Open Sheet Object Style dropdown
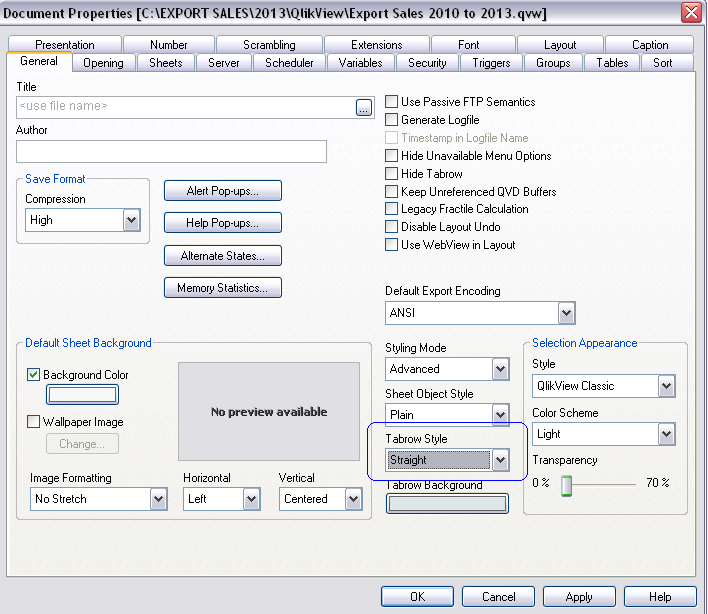The width and height of the screenshot is (708, 614). click(500, 414)
